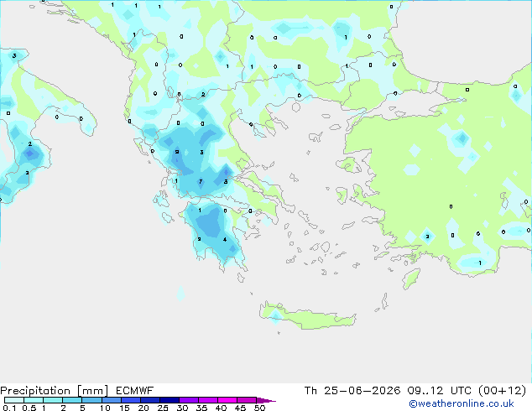Click the 'ECMWF' model label
This screenshot has height=411, width=532.
point(135,391)
